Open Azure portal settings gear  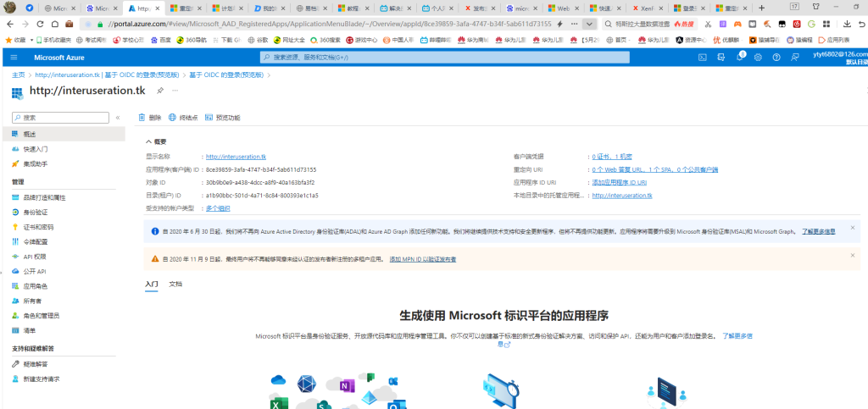tap(758, 57)
